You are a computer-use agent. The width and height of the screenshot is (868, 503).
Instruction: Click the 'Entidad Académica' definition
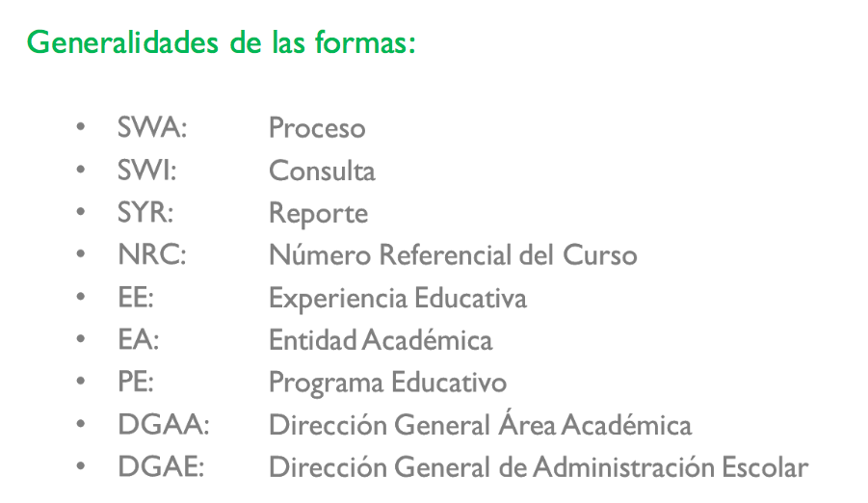point(381,340)
